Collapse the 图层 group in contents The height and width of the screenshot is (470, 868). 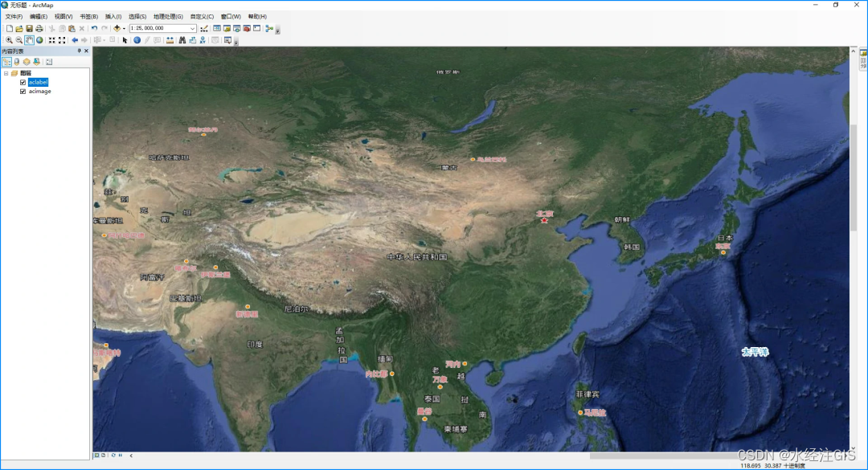6,73
